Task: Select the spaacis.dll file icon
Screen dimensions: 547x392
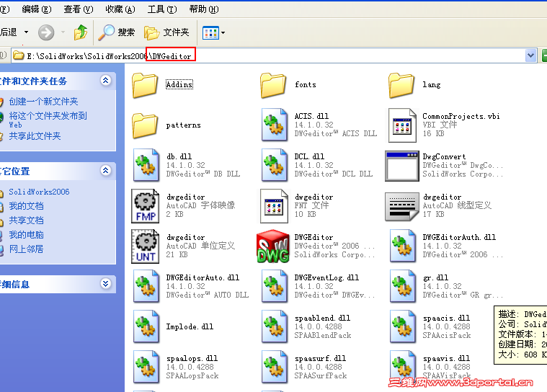Action: point(403,327)
